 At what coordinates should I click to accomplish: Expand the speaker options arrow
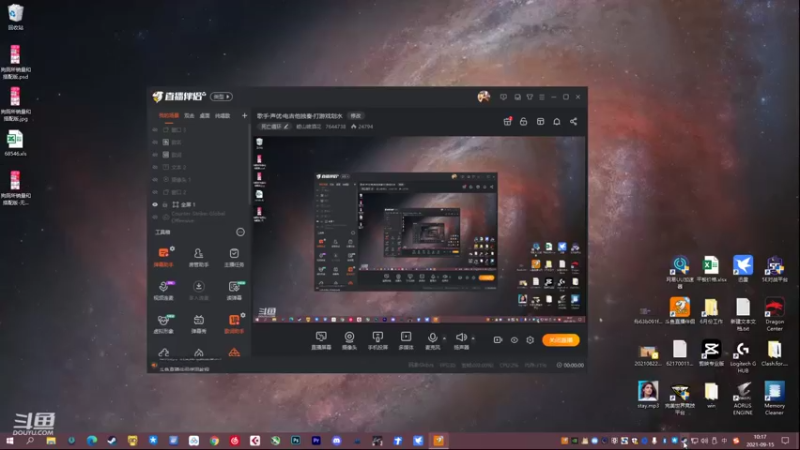point(473,338)
